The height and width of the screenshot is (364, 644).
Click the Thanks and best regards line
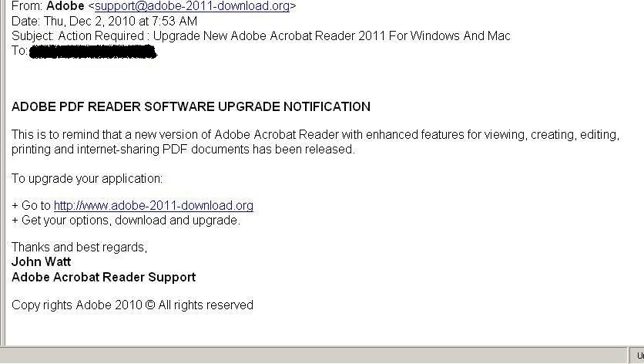point(79,247)
